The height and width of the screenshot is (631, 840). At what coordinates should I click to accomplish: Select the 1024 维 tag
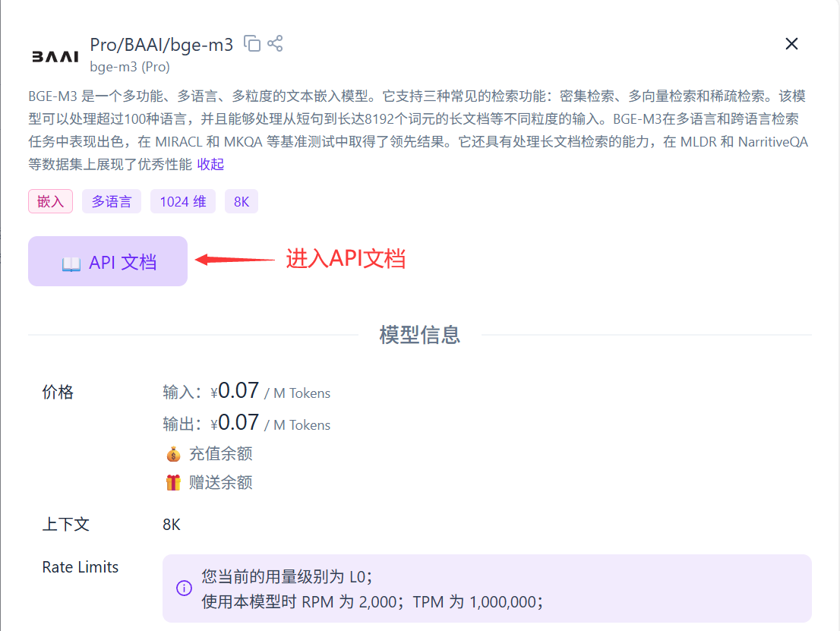[x=183, y=201]
